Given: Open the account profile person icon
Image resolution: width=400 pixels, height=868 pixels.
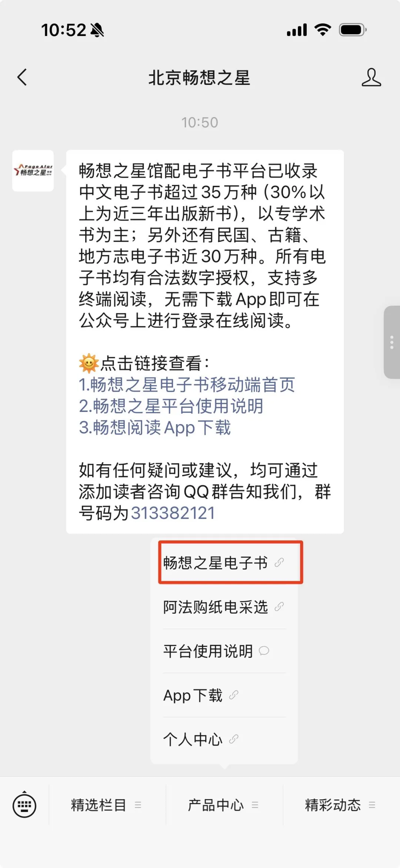Looking at the screenshot, I should 371,77.
